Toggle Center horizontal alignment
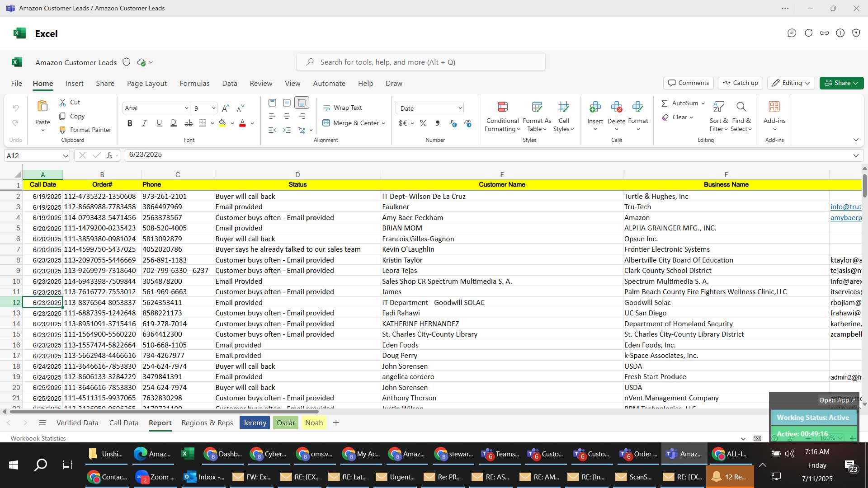 pos(287,116)
